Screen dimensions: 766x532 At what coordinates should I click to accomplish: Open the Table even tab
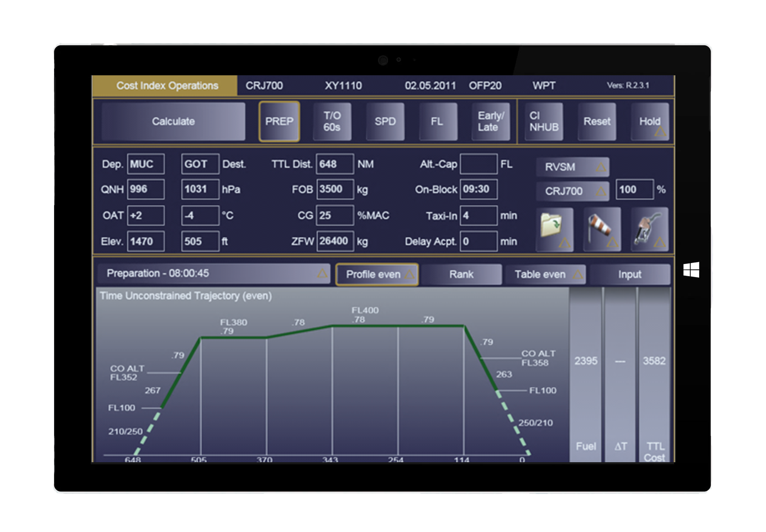pos(545,275)
